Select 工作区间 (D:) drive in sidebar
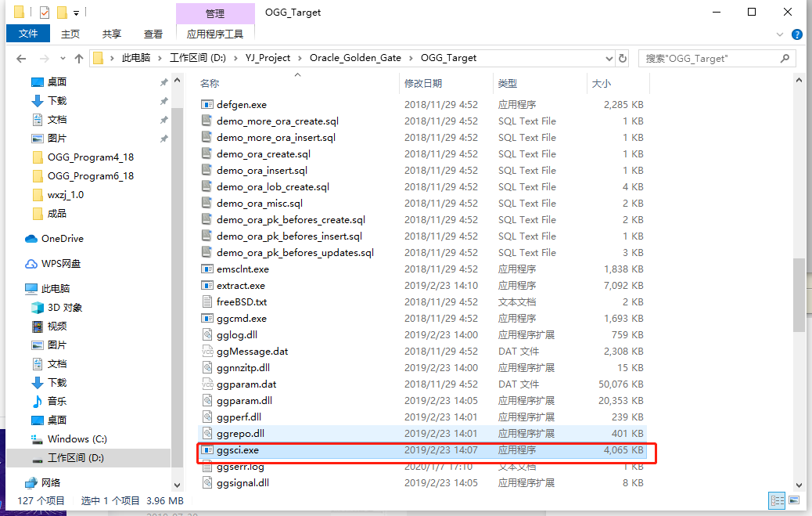 click(75, 458)
